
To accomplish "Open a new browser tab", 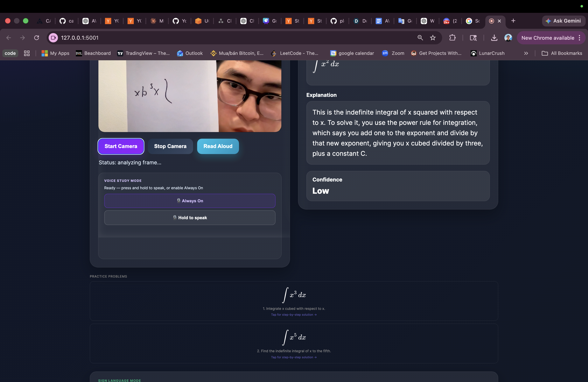I will 513,21.
